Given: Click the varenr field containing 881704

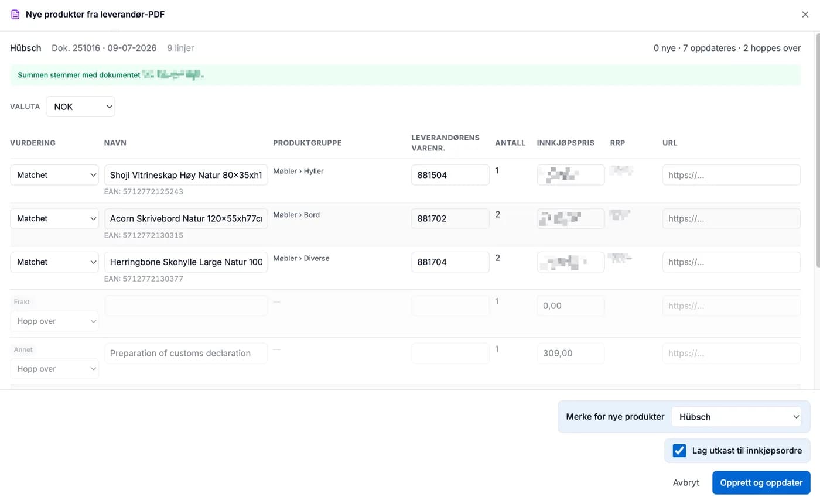Looking at the screenshot, I should [450, 262].
